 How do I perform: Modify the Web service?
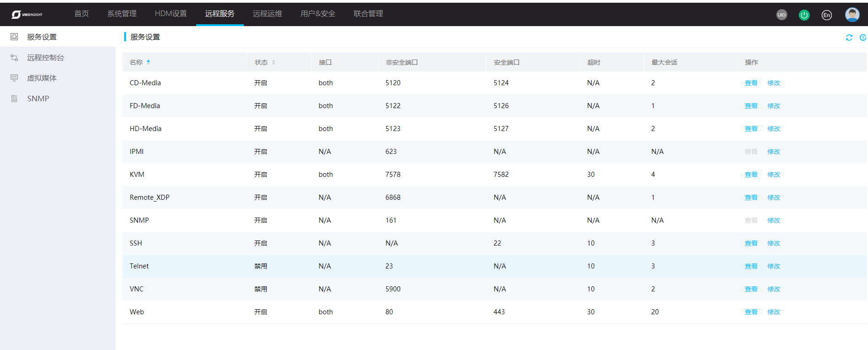click(774, 312)
